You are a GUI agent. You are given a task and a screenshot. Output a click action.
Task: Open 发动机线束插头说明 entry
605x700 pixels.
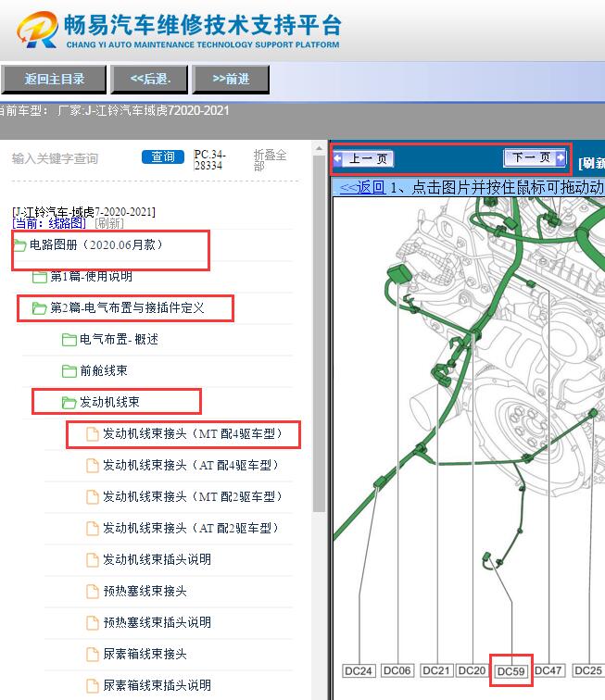pyautogui.click(x=157, y=560)
